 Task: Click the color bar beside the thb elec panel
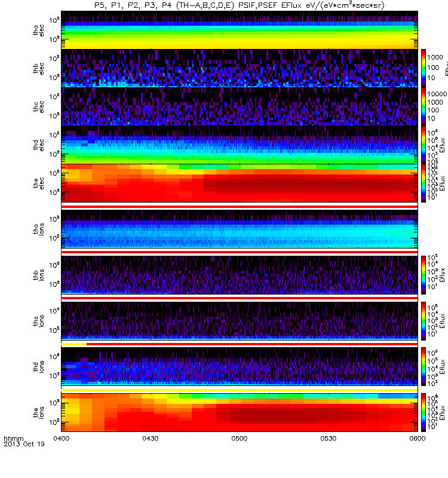424,68
